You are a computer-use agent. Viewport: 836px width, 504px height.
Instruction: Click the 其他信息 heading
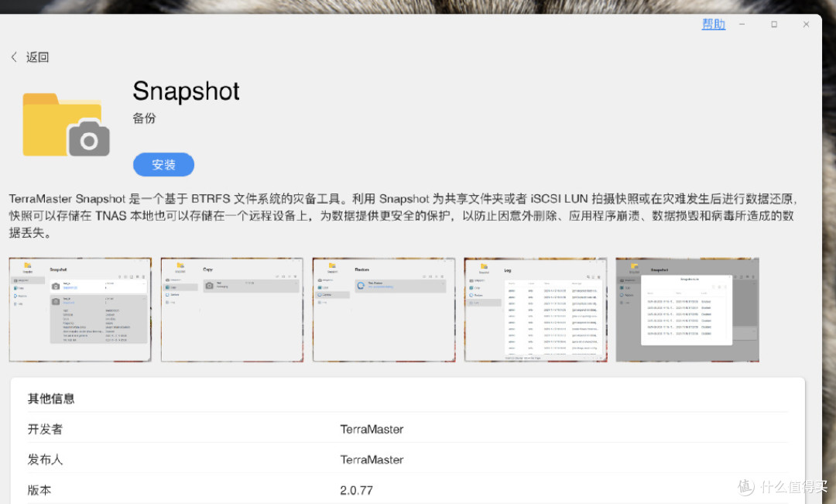[x=51, y=399]
